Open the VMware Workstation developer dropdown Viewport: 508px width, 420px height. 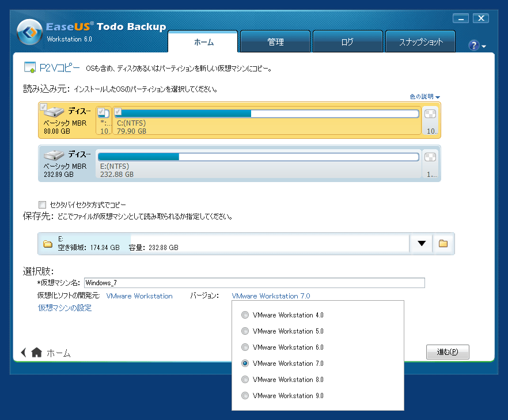139,296
